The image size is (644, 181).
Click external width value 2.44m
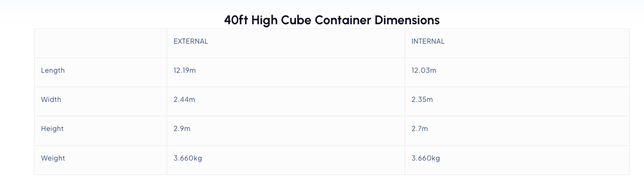(184, 100)
